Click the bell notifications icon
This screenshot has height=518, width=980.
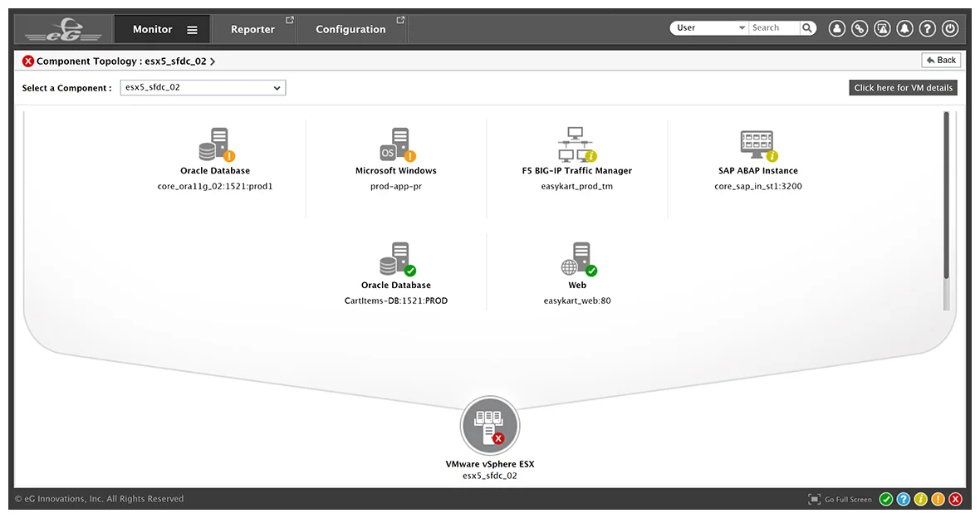point(904,28)
